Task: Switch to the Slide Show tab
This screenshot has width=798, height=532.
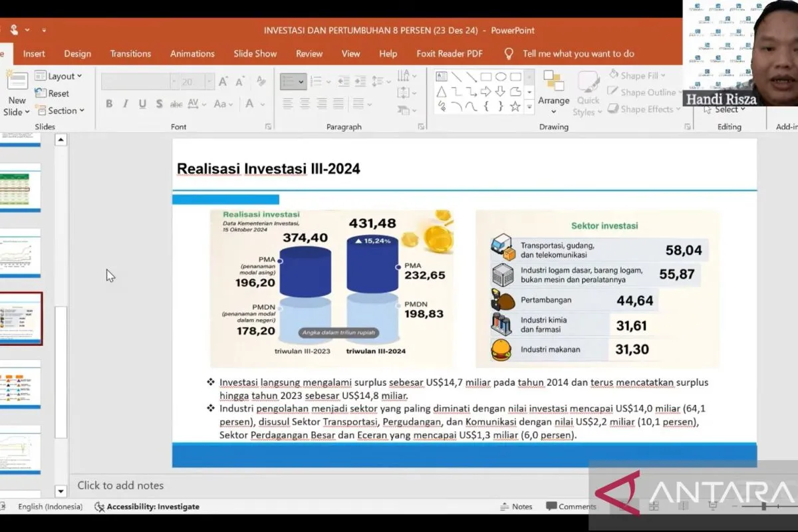Action: [255, 54]
